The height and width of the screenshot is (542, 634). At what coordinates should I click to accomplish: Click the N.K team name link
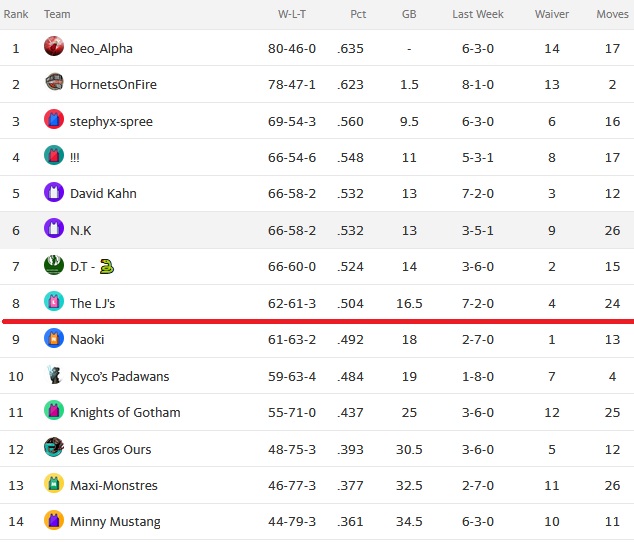81,231
